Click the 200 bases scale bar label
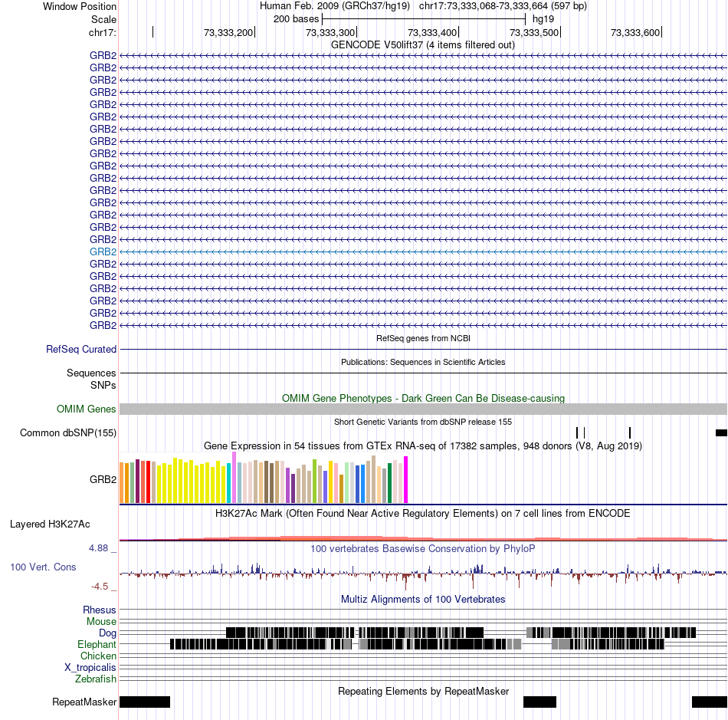Viewport: 728px width, 720px height. pyautogui.click(x=296, y=19)
